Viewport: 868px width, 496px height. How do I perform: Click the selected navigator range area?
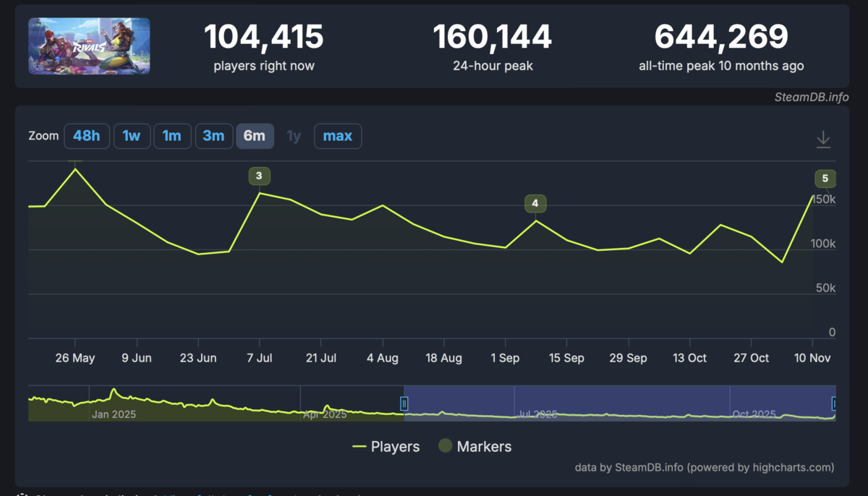[619, 403]
